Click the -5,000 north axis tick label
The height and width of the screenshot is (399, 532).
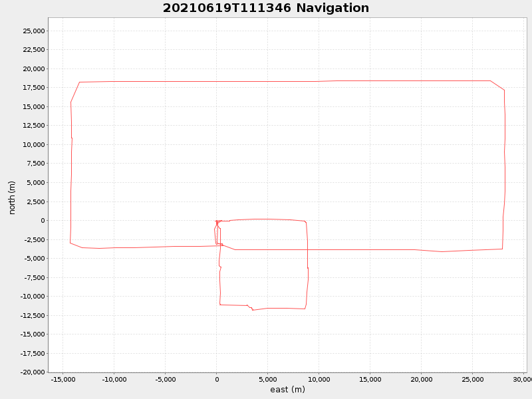(x=35, y=259)
